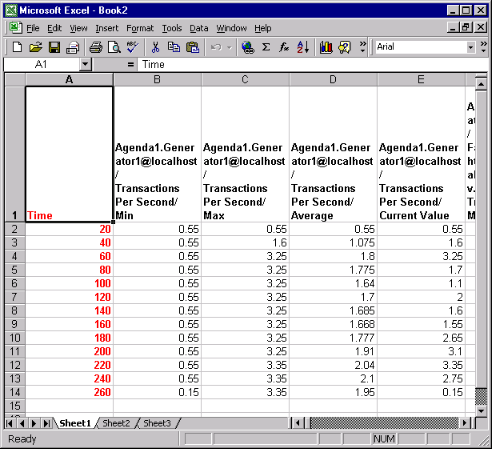
Task: Click horizontal scrollbar right arrow
Action: [464, 423]
